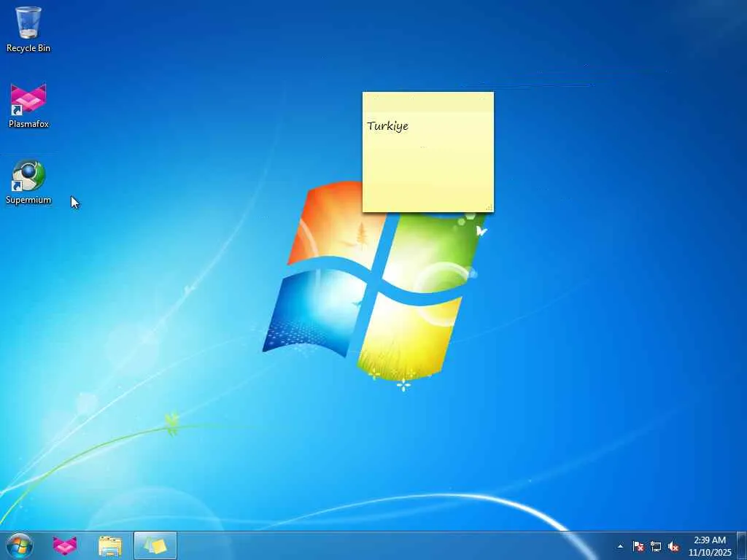The height and width of the screenshot is (560, 747).
Task: Launch Plasmafox from the taskbar
Action: [x=65, y=545]
